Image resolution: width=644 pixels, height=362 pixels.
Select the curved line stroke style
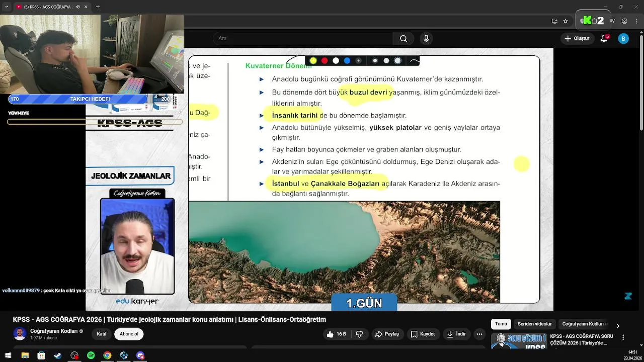pyautogui.click(x=415, y=61)
